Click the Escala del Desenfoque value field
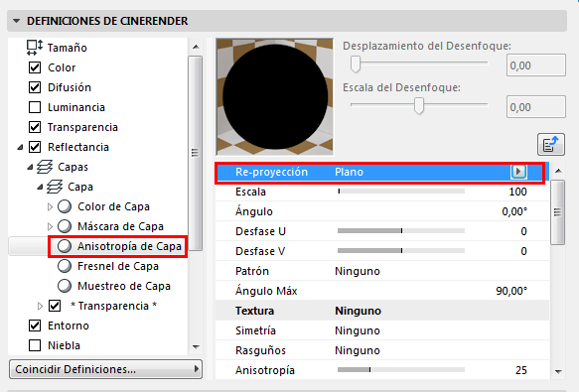Viewport: 579px width, 392px height. point(535,107)
